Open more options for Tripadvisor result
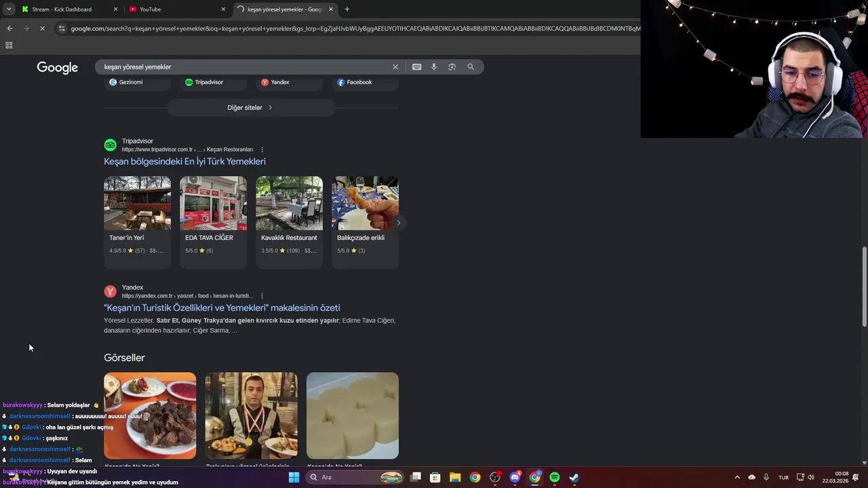 coord(262,150)
